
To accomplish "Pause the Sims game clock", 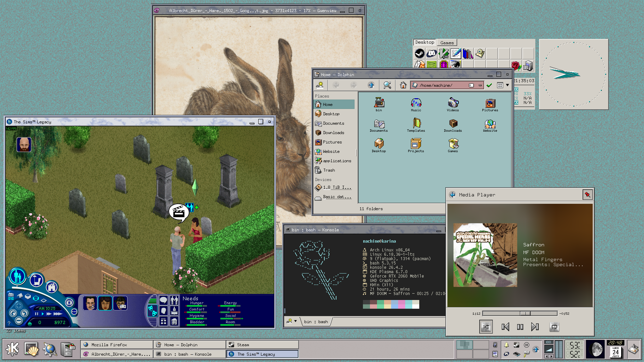I will pyautogui.click(x=37, y=314).
